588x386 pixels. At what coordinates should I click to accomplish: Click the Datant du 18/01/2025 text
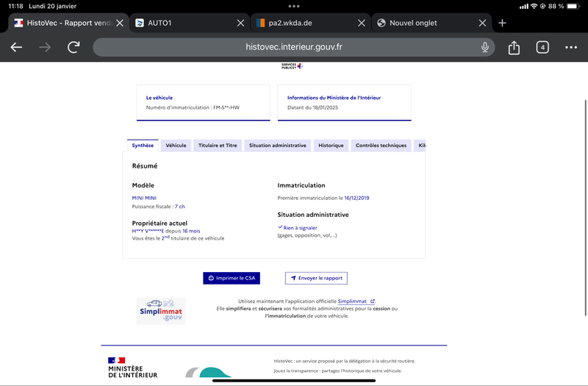[x=313, y=107]
